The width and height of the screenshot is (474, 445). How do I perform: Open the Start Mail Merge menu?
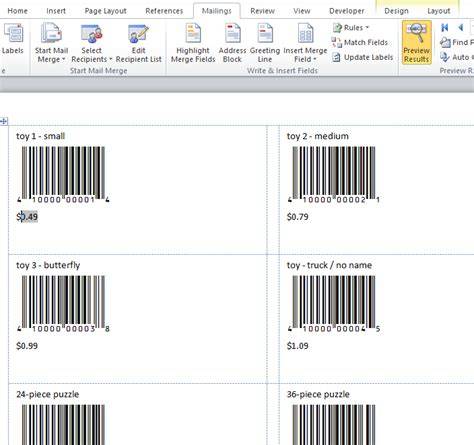pyautogui.click(x=51, y=43)
